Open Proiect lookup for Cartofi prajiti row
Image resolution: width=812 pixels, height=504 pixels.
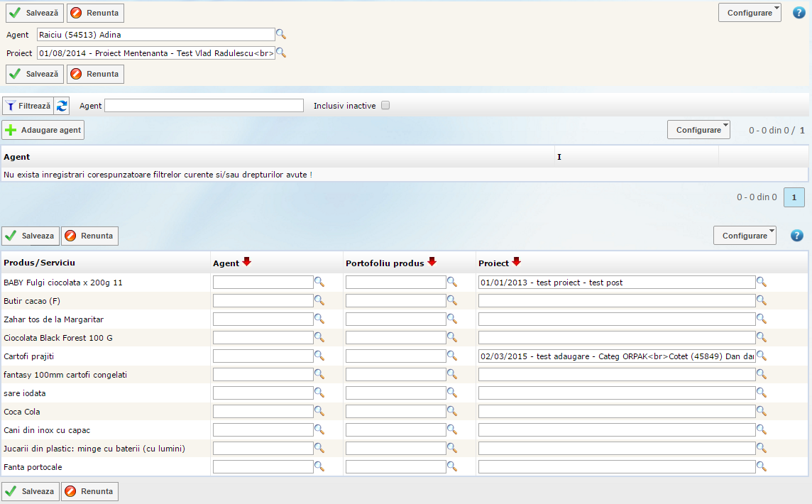pos(762,356)
